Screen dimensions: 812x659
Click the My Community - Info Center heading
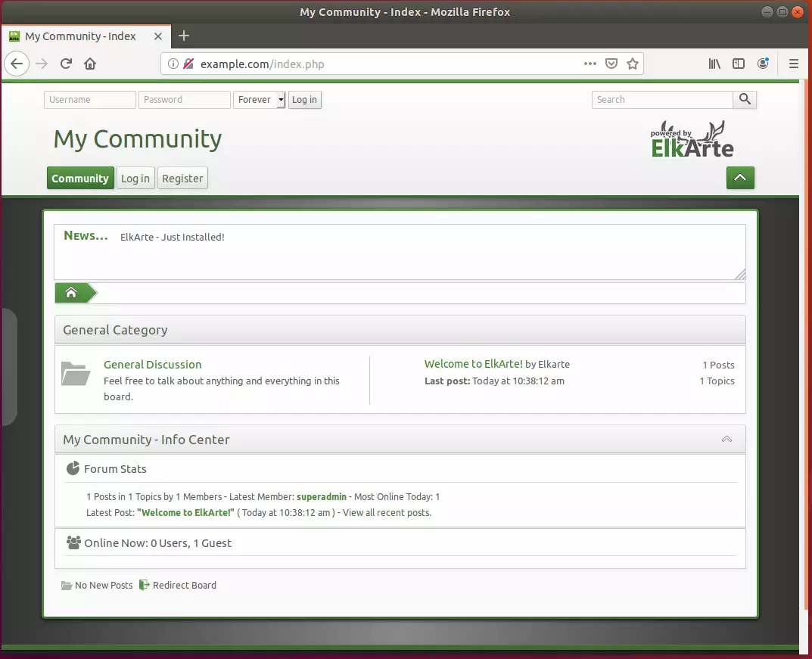pos(146,440)
